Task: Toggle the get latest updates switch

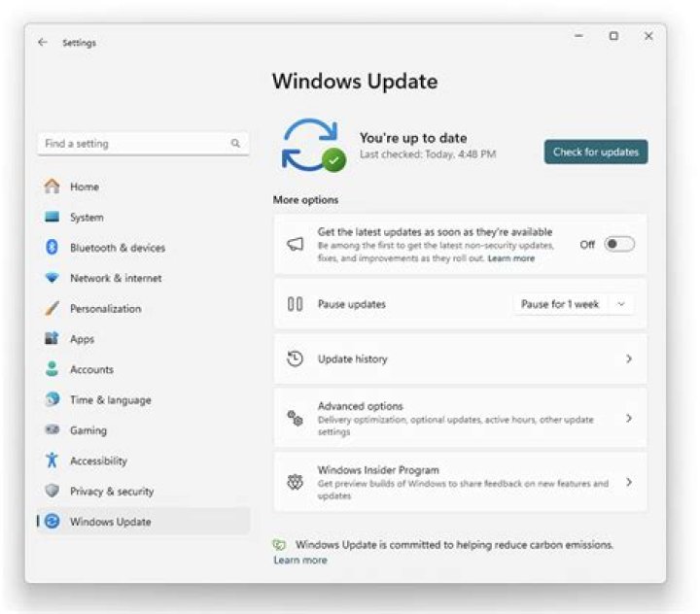Action: (x=619, y=244)
